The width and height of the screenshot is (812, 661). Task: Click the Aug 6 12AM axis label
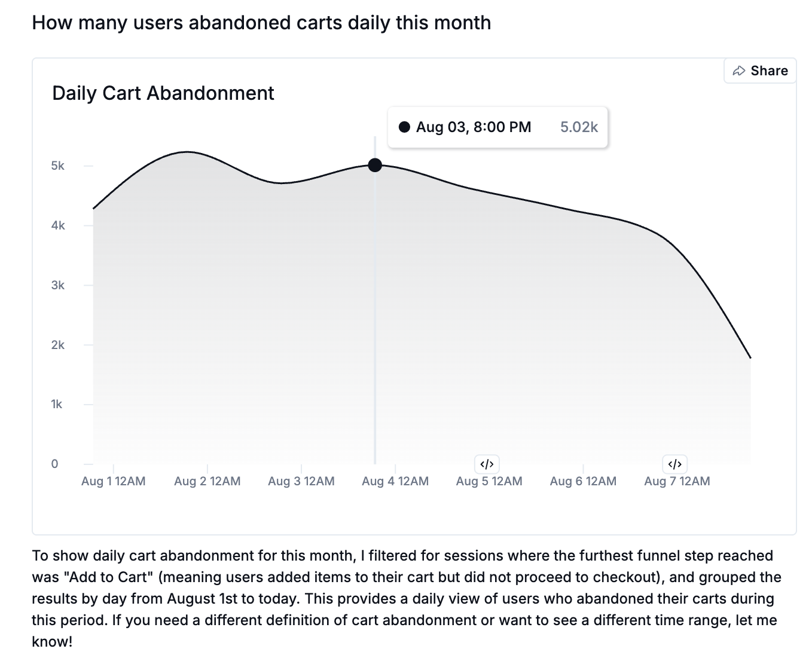pos(583,481)
